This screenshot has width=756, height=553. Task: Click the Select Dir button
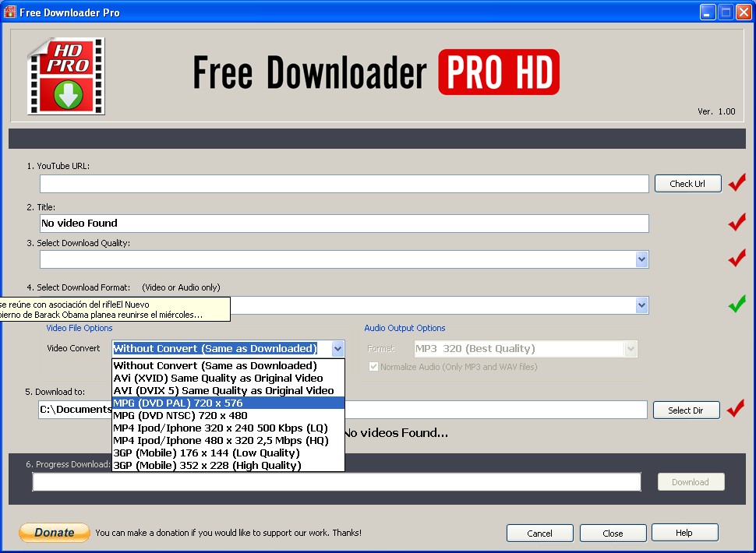(686, 410)
